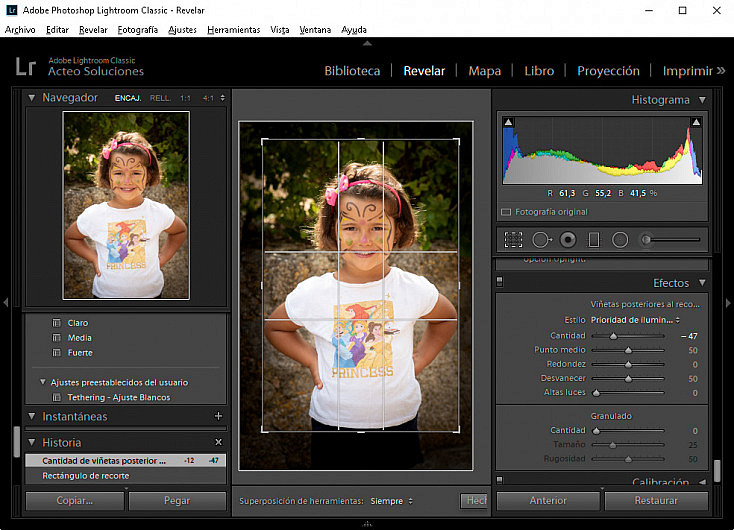This screenshot has height=530, width=734.
Task: Open Superposición de herramientas Siempre dropdown
Action: (x=391, y=501)
